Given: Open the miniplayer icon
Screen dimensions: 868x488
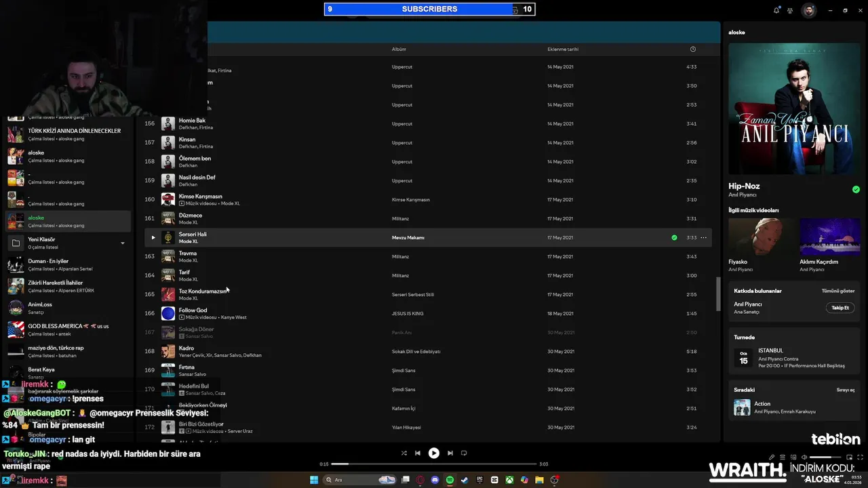Looking at the screenshot, I should (x=849, y=457).
